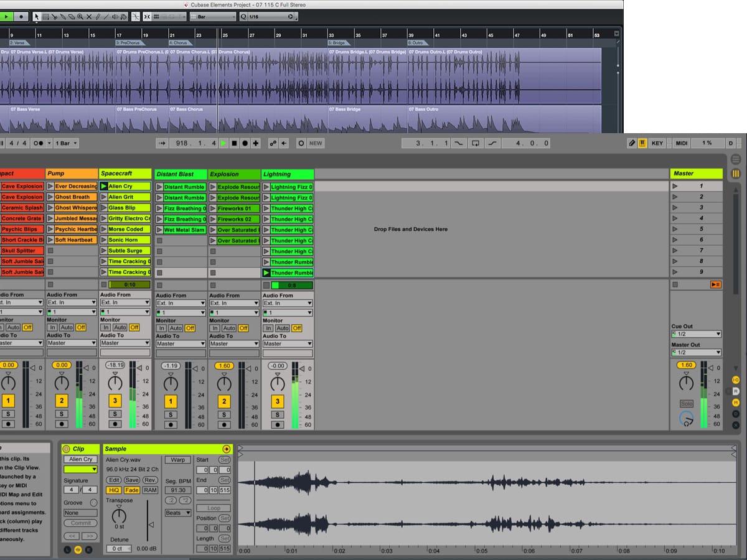Screen dimensions: 747x560
Task: Switch to MIDI map mode
Action: click(682, 143)
